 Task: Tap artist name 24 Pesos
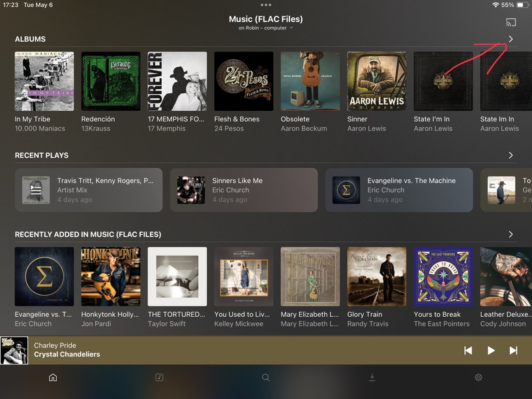(229, 128)
